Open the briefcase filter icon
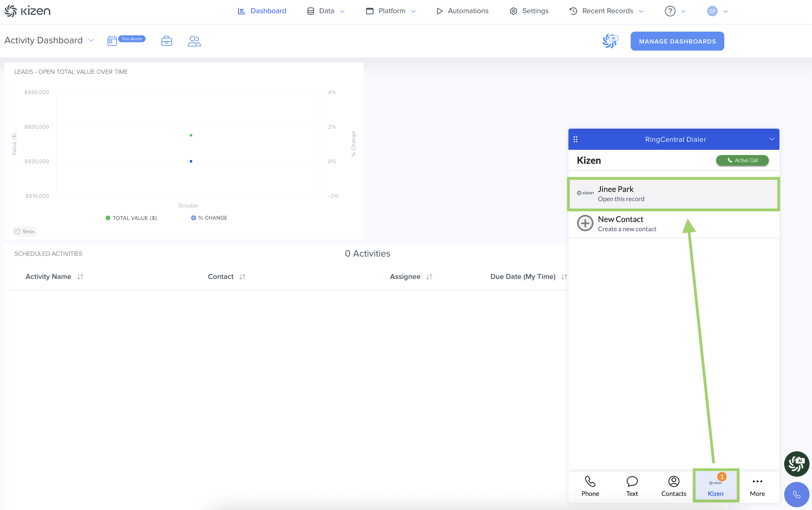Image resolution: width=812 pixels, height=510 pixels. coord(167,41)
